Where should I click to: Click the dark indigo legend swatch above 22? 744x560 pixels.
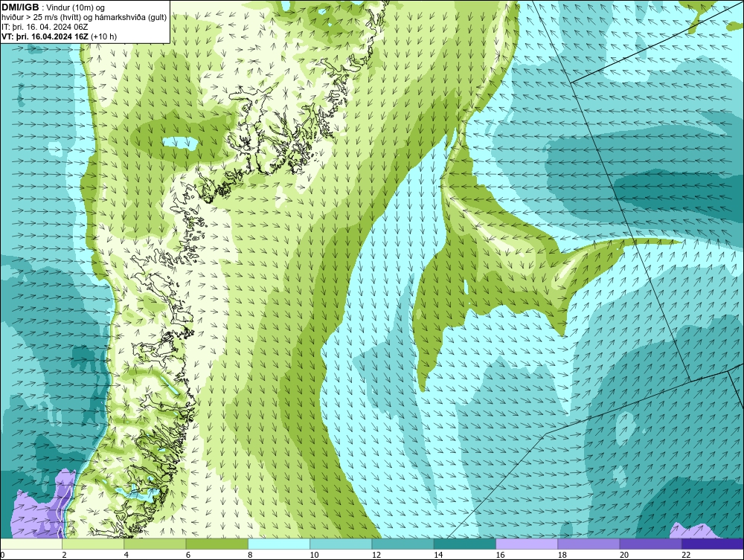(x=713, y=544)
